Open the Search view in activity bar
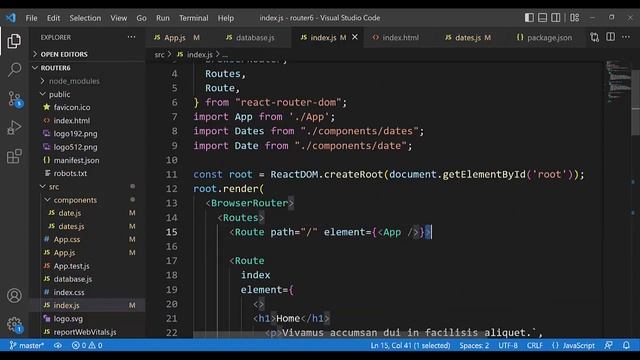Image resolution: width=640 pixels, height=360 pixels. pyautogui.click(x=14, y=70)
